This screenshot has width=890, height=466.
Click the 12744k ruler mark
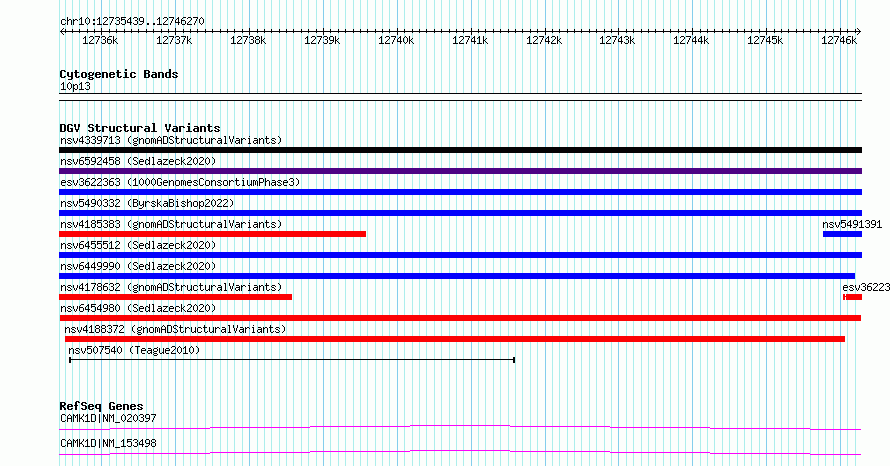(691, 40)
